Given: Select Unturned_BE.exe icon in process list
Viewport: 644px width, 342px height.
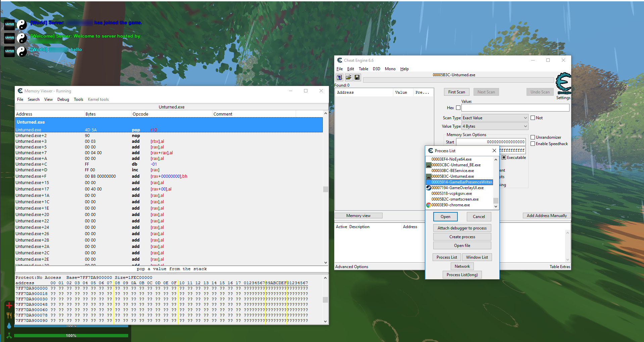Looking at the screenshot, I should pyautogui.click(x=429, y=165).
